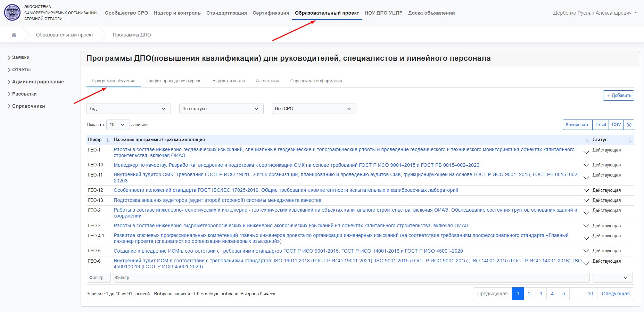Expand details chevron for ГЕО-12 row
Viewport: 644px width, 312px height.
point(586,190)
